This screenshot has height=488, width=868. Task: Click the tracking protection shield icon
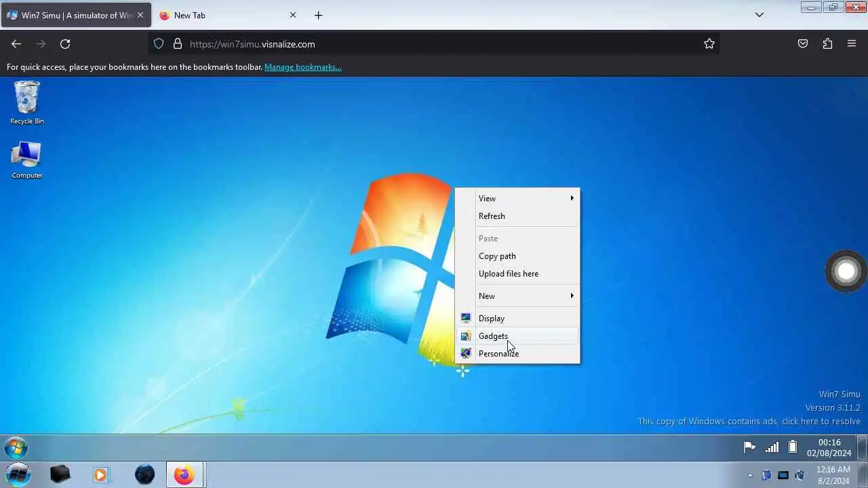tap(159, 44)
